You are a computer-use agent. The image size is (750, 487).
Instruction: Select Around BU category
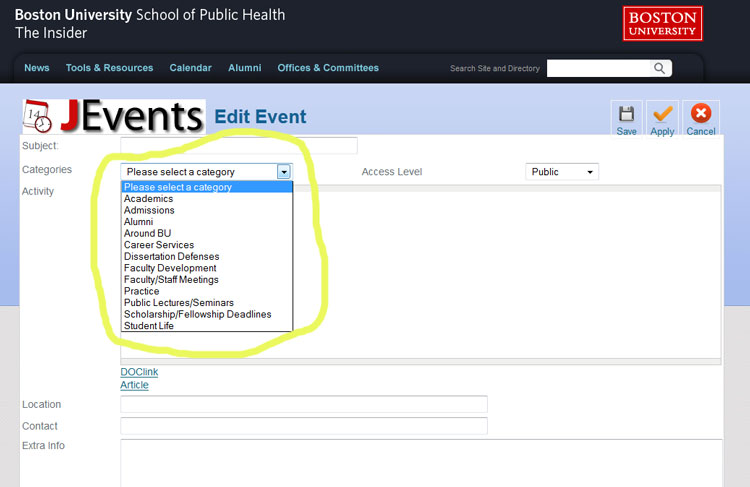[x=207, y=233]
